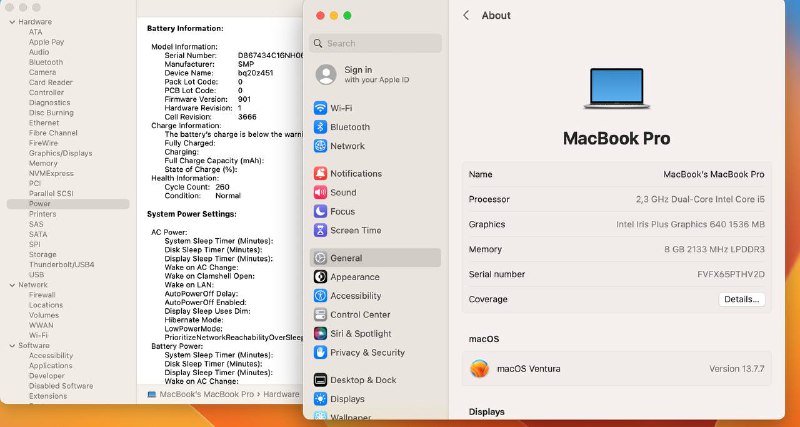Open Focus moon icon
The height and width of the screenshot is (427, 800).
click(320, 211)
